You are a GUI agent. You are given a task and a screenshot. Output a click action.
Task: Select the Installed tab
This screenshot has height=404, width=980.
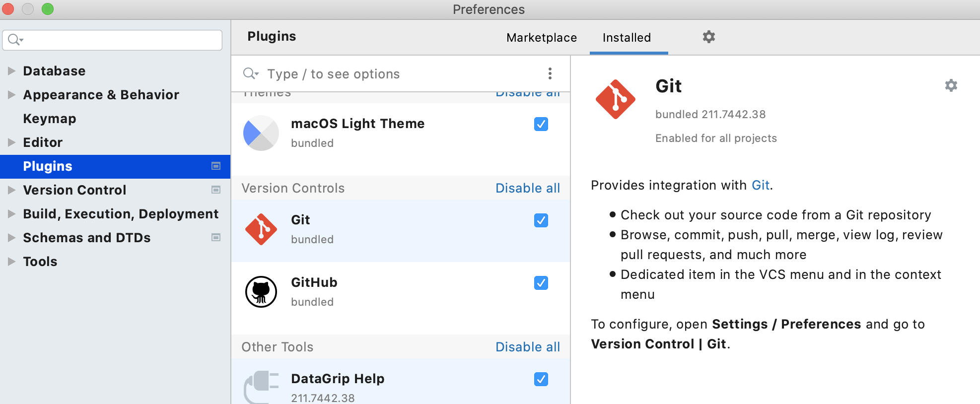627,38
